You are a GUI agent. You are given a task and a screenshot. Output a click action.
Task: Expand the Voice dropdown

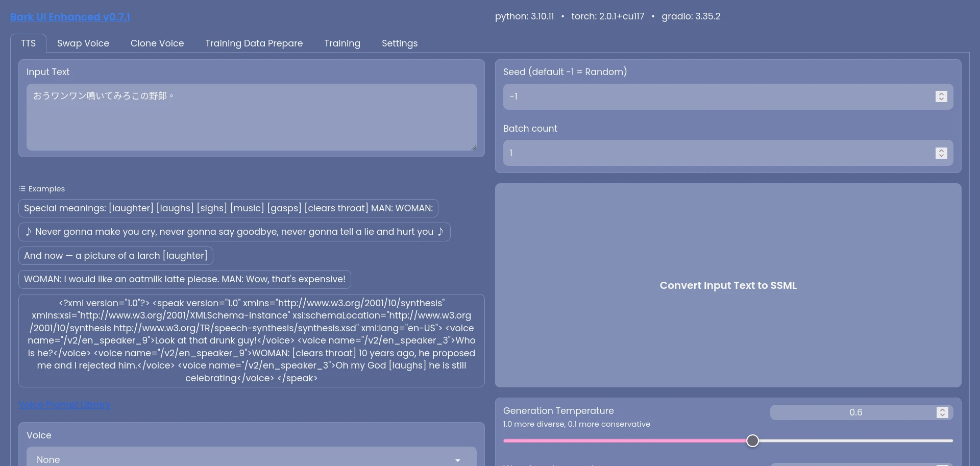click(251, 459)
